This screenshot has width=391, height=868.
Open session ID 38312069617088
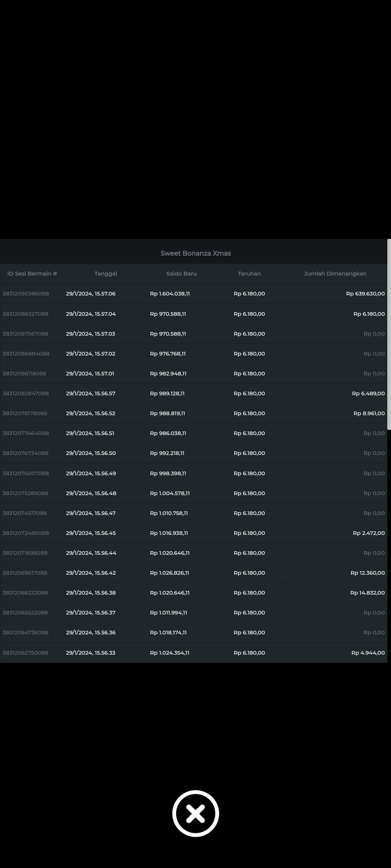click(x=25, y=573)
